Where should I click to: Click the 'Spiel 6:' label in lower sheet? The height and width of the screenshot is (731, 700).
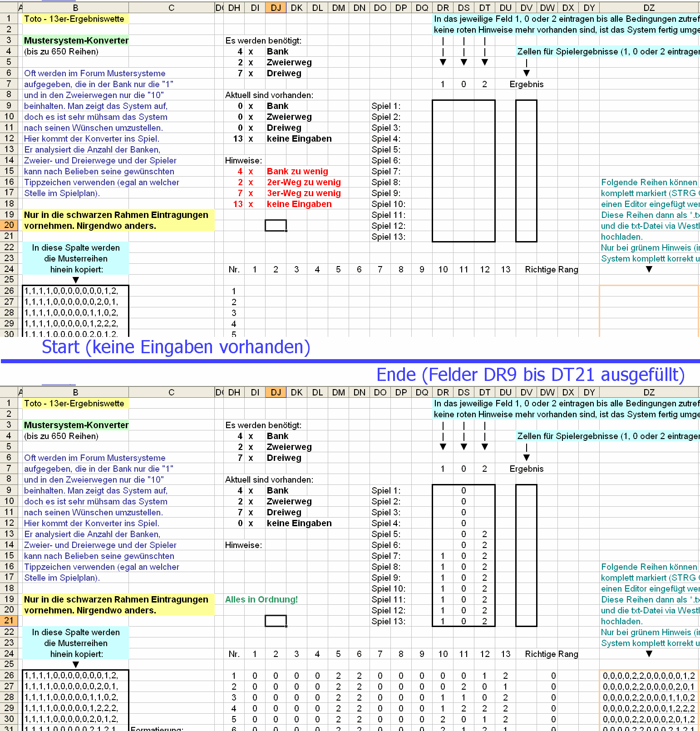pos(386,545)
